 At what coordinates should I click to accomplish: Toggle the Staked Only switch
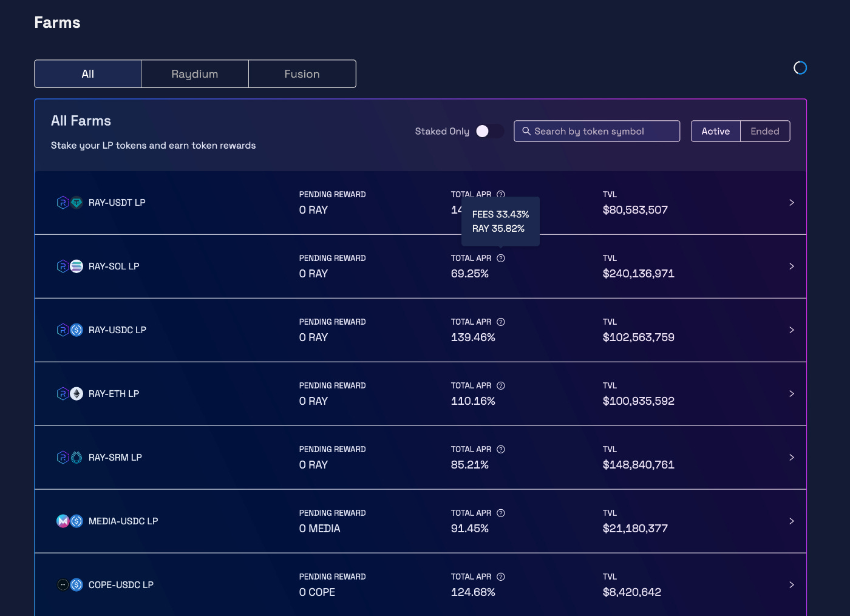coord(489,131)
